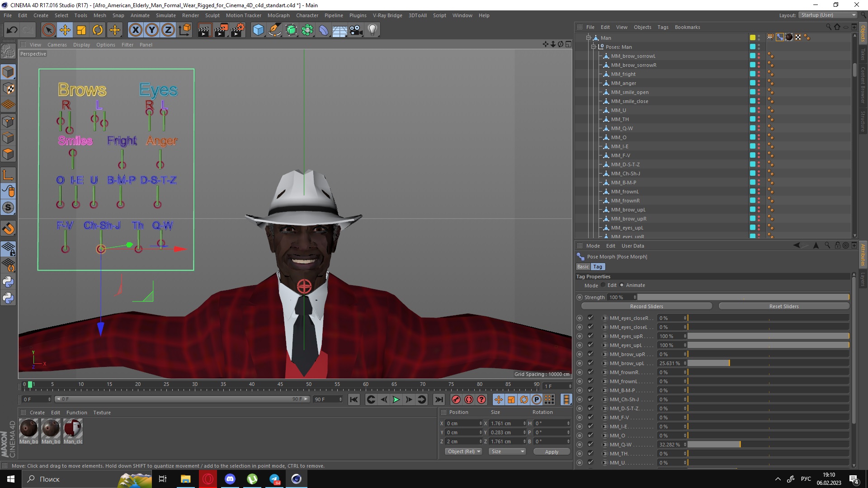Open Opera browser from the taskbar

(208, 479)
